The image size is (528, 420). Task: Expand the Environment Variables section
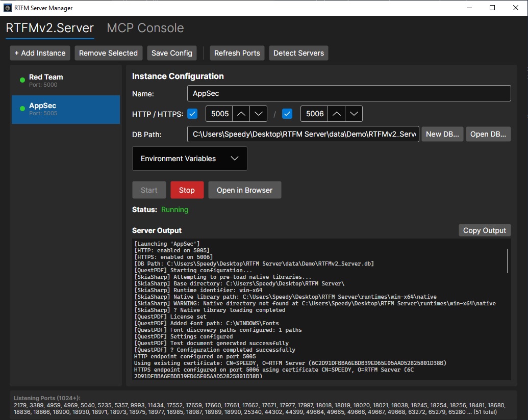[190, 159]
